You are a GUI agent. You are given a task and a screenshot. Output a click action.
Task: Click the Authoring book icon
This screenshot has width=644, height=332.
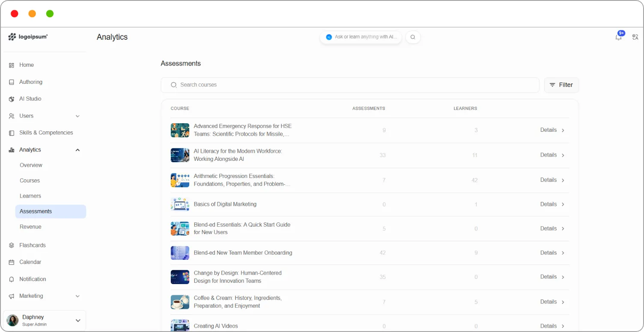(x=12, y=82)
